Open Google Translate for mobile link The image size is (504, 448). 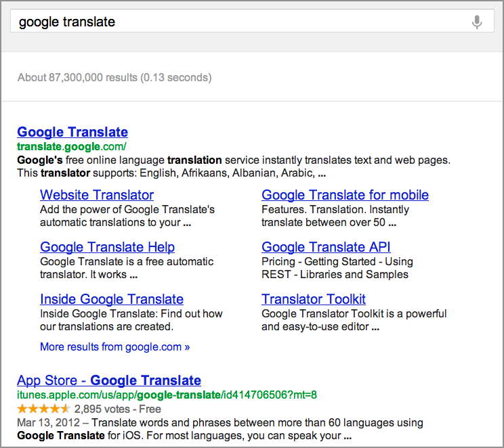coord(345,195)
